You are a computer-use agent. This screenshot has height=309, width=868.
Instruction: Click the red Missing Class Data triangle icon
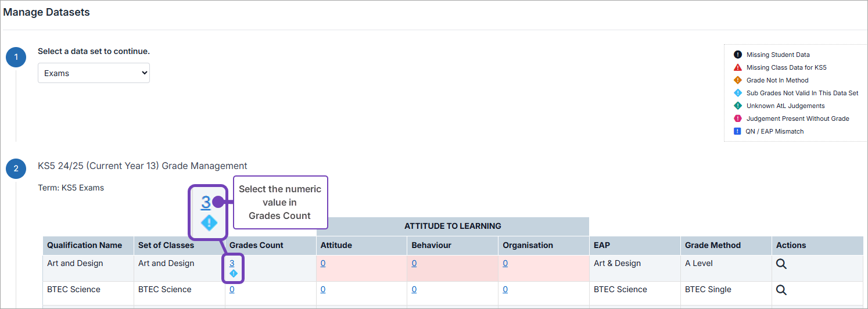738,67
